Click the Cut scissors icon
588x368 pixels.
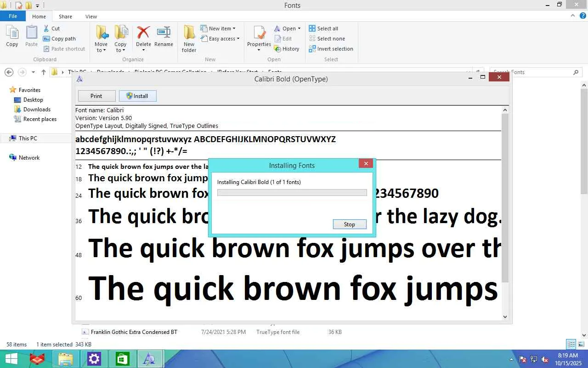click(x=46, y=29)
